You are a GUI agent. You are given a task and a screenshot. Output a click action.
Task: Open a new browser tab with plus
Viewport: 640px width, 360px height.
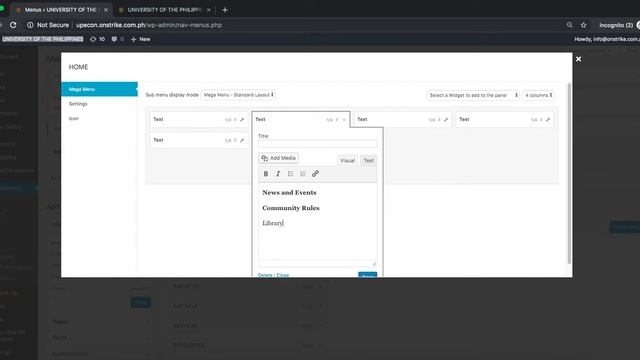click(225, 10)
